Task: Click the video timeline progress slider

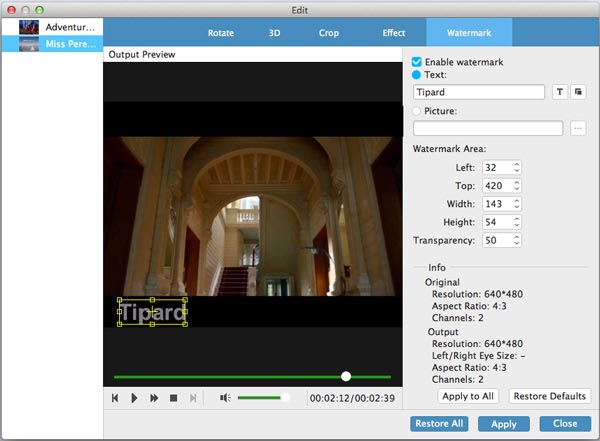Action: pos(252,377)
